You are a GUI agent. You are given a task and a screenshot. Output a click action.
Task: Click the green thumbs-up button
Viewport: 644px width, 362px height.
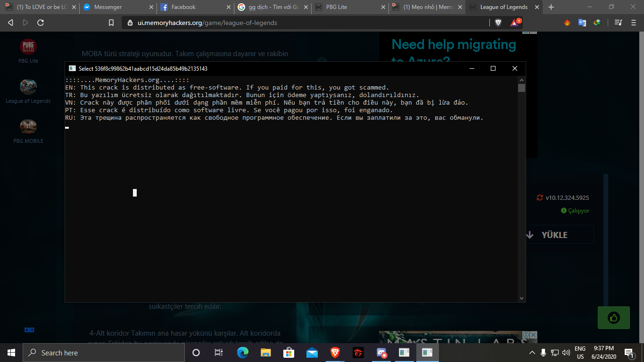[613, 318]
